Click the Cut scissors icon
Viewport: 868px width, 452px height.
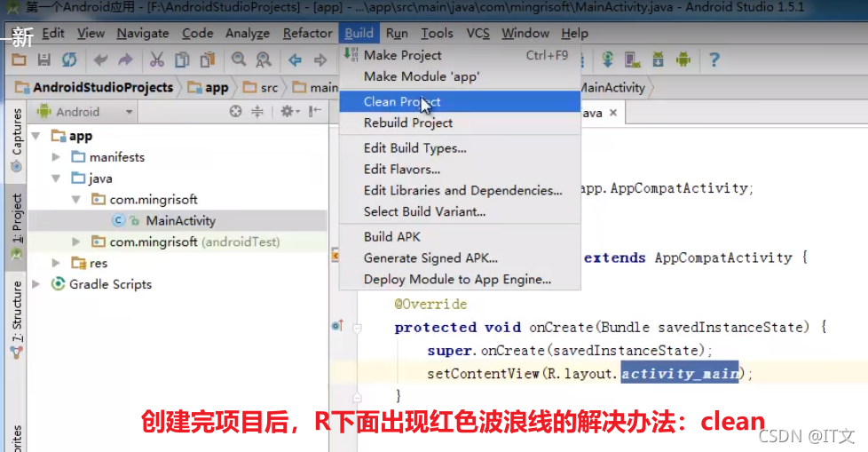click(x=157, y=59)
